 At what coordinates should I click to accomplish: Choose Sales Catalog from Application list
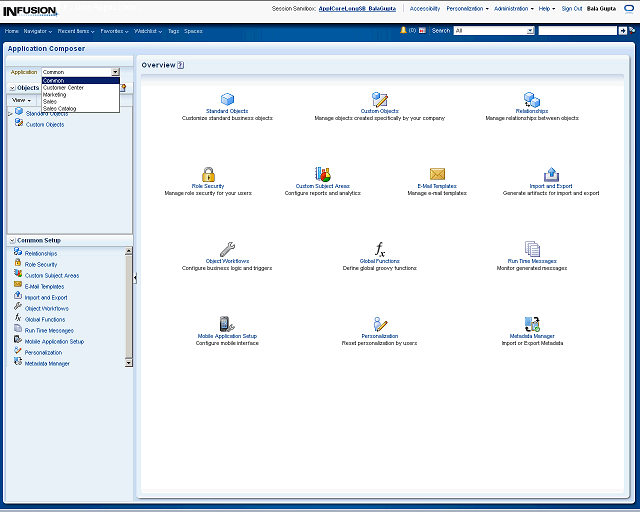(60, 108)
